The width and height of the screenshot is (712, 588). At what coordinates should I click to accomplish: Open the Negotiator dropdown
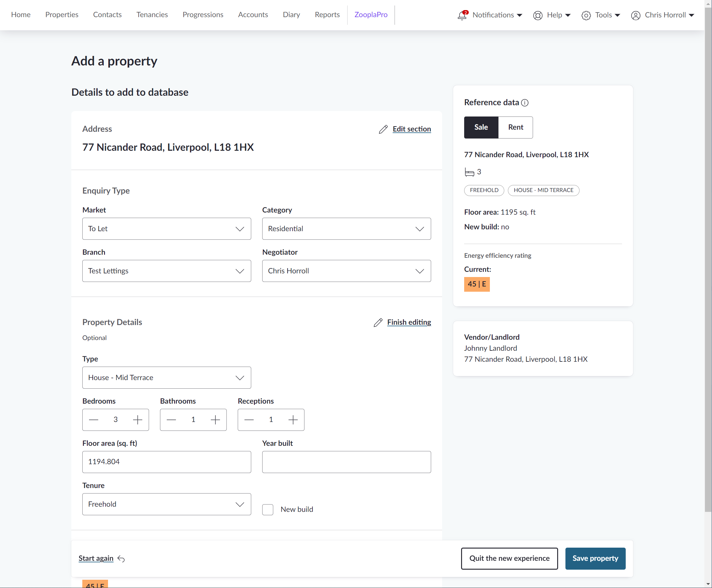click(347, 271)
